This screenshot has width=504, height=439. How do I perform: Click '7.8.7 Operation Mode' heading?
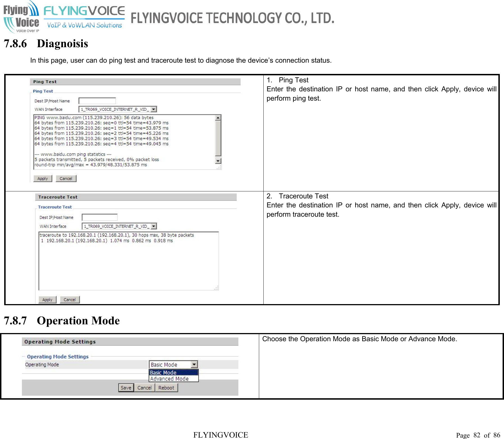[x=62, y=321]
